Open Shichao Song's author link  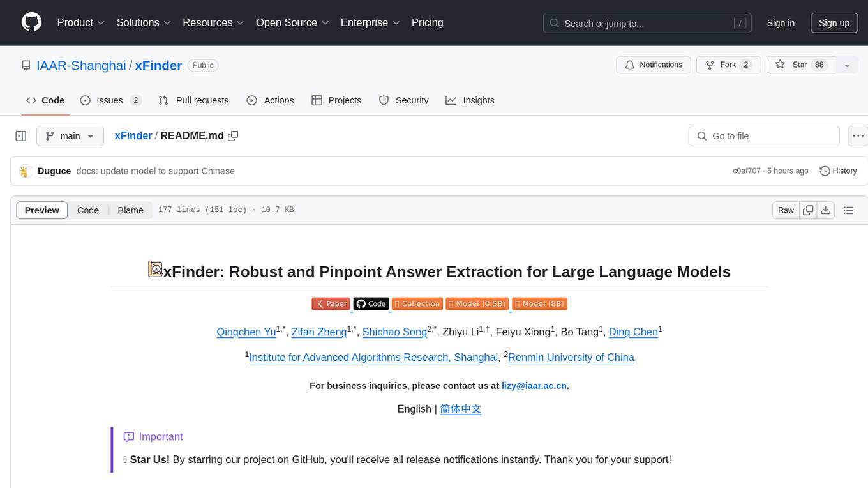tap(394, 332)
